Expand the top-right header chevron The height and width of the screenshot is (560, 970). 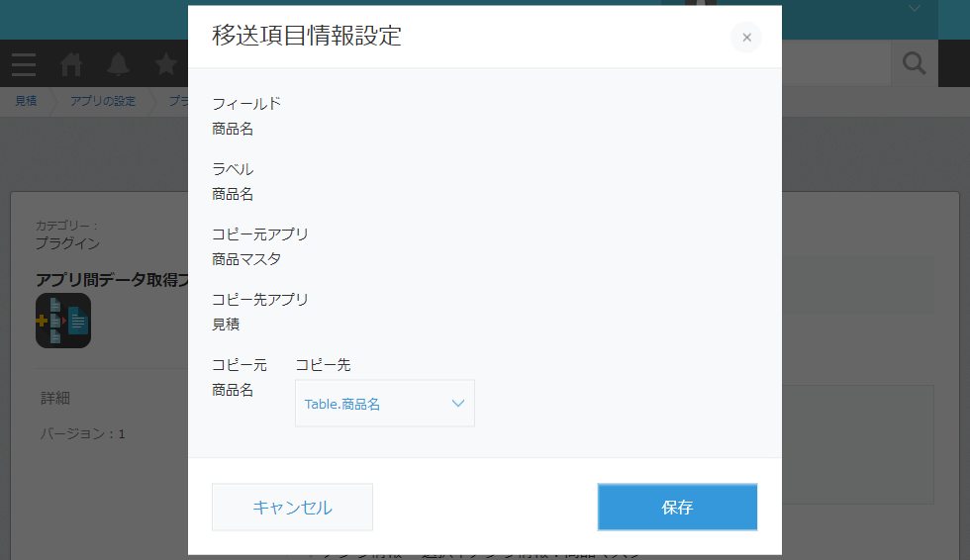(x=915, y=8)
